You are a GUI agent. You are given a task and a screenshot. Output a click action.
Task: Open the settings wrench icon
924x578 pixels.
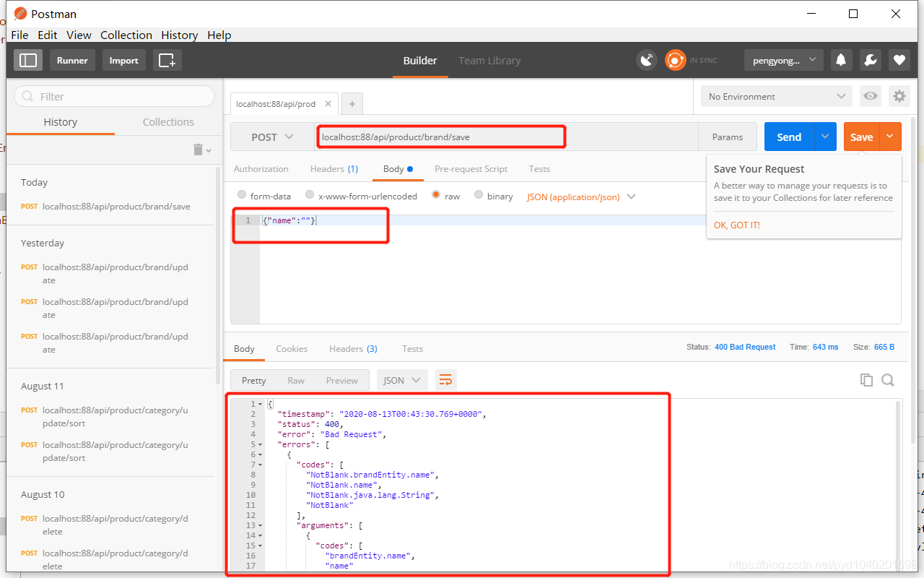[871, 61]
